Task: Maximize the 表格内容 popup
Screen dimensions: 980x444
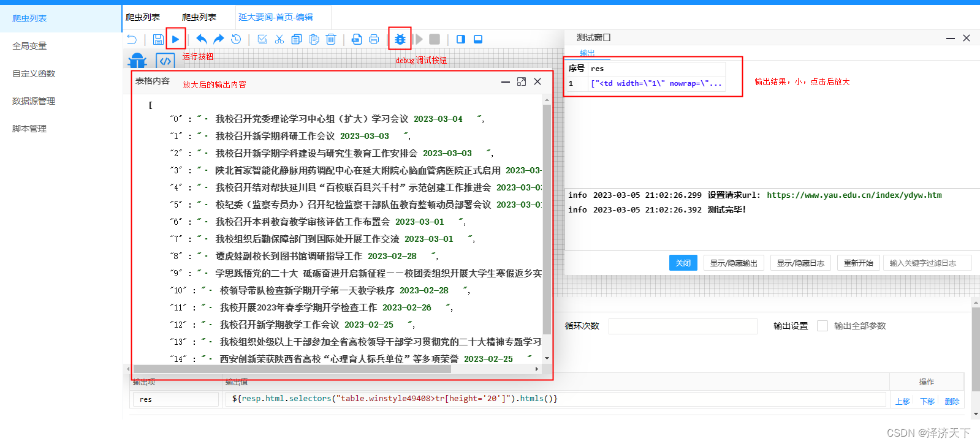Action: tap(522, 81)
